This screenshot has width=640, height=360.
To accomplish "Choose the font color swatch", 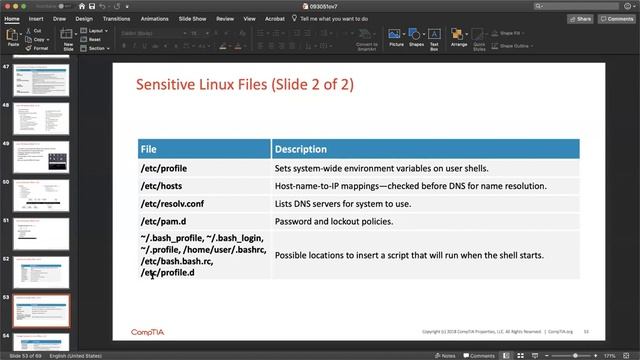I will pyautogui.click(x=238, y=46).
